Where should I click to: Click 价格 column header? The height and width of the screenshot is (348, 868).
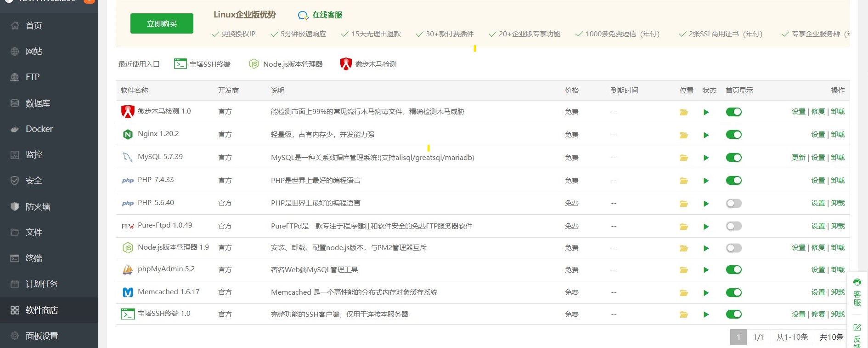pos(572,91)
